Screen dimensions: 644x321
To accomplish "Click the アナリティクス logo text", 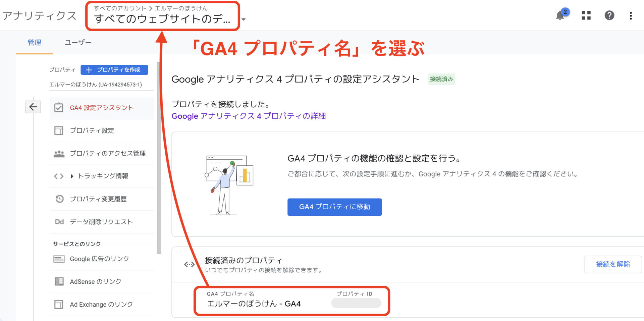I will point(40,16).
